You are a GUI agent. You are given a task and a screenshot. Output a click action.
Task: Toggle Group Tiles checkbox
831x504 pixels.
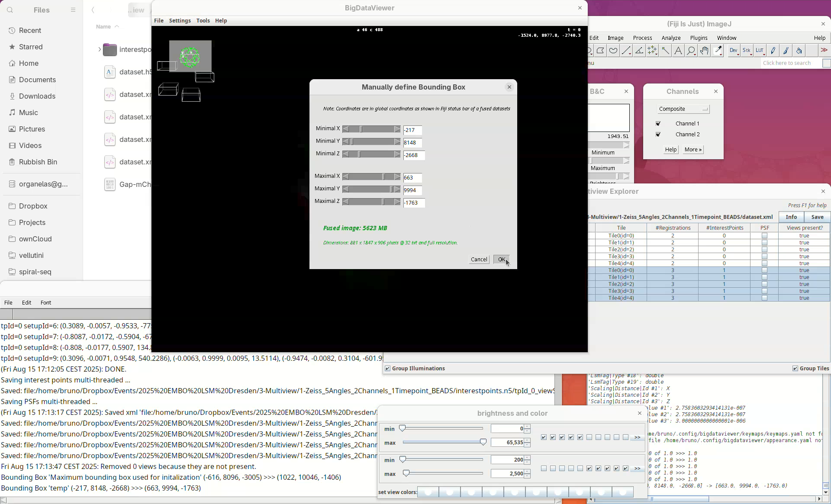pyautogui.click(x=795, y=369)
